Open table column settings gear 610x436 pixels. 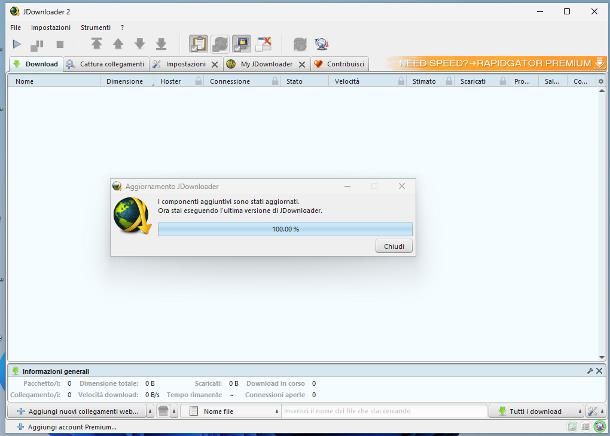(x=601, y=81)
